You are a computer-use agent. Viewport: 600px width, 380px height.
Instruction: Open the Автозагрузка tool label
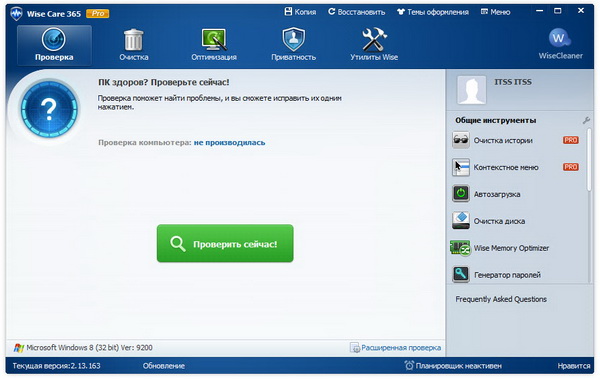click(497, 194)
